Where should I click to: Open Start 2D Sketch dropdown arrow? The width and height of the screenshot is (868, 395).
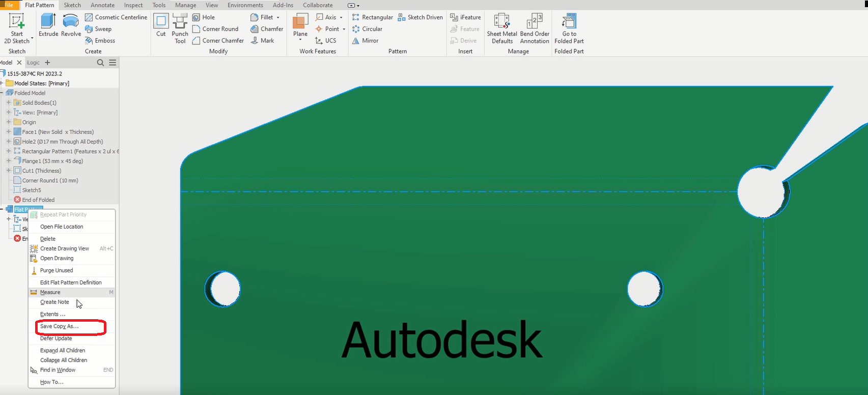[32, 38]
